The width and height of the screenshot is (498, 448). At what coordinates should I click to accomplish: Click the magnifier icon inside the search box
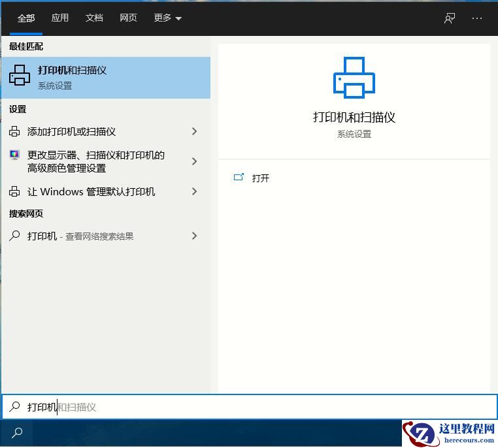[x=14, y=406]
